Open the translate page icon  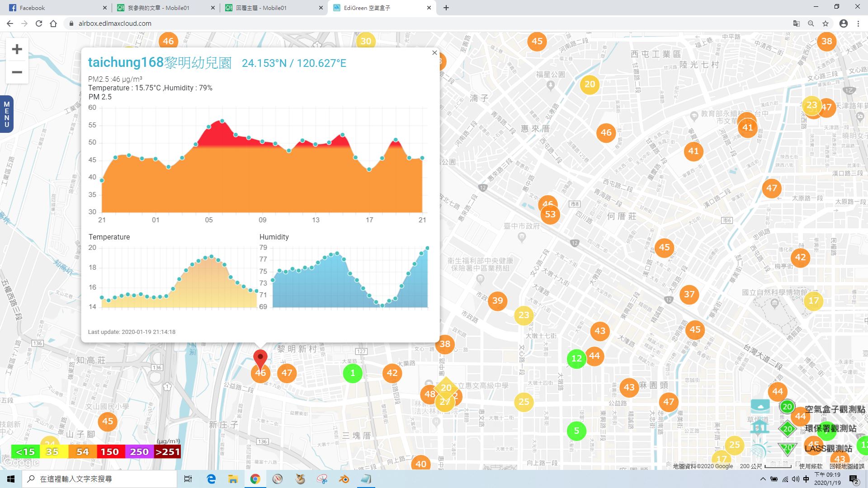[797, 23]
